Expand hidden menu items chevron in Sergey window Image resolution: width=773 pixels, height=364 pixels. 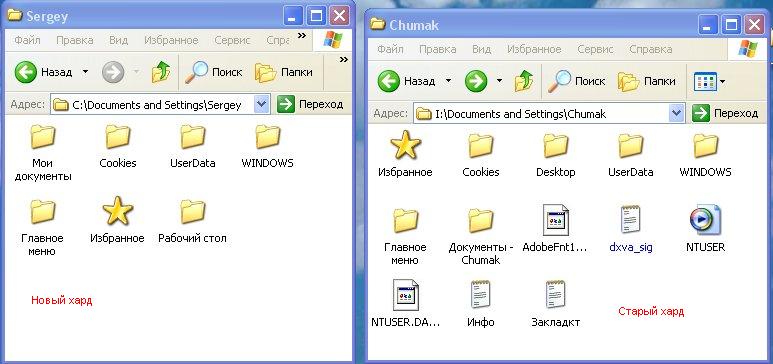coord(301,36)
